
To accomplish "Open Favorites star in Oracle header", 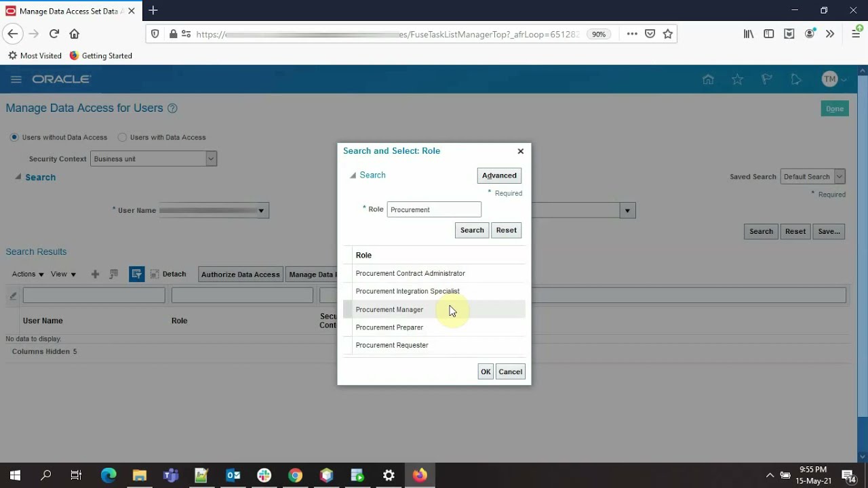I will (x=737, y=79).
